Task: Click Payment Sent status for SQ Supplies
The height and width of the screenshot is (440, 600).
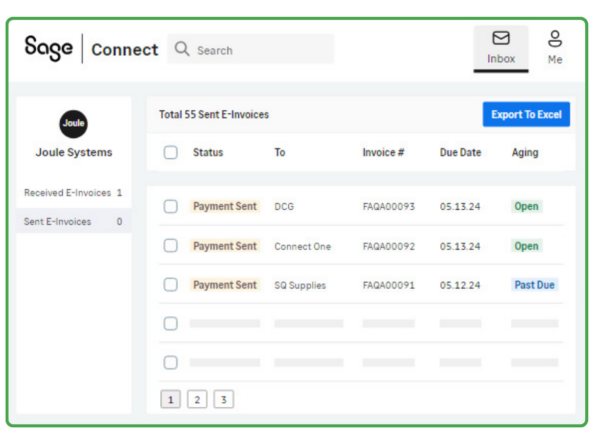Action: [225, 285]
